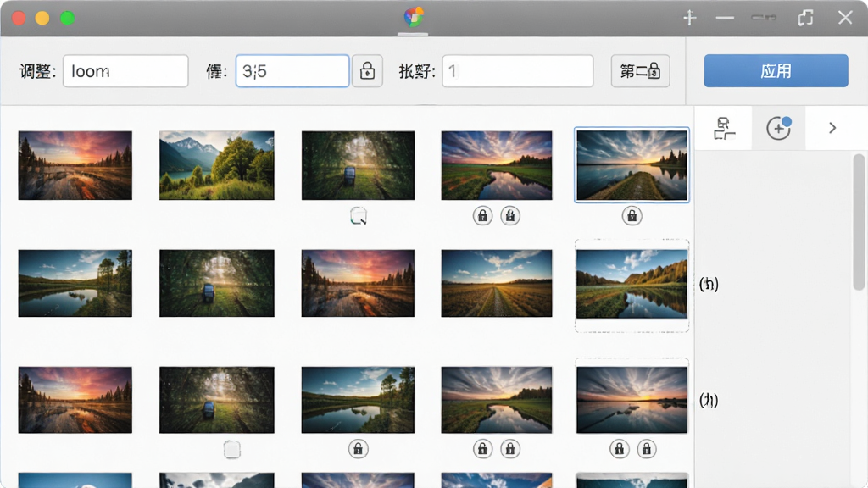
Task: Select the top-row winding river meadow thumbnail
Action: click(497, 165)
